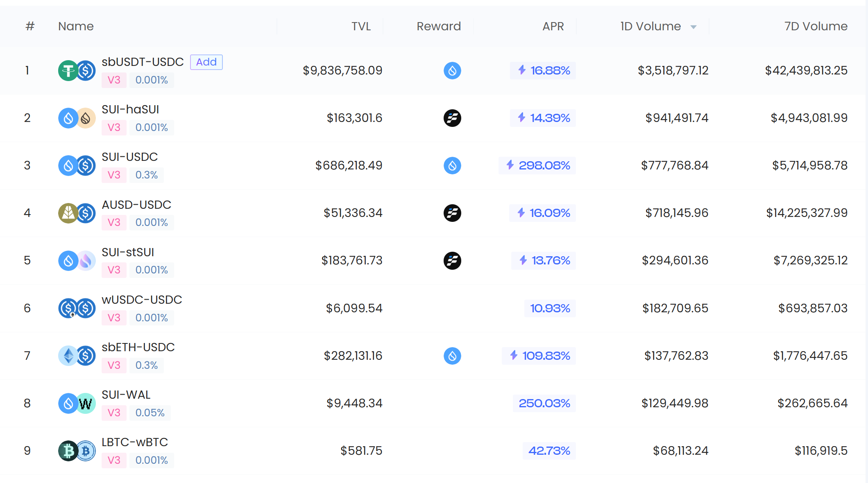Screen dimensions: 868x483
Task: Click the 7D Volume column header
Action: point(816,26)
